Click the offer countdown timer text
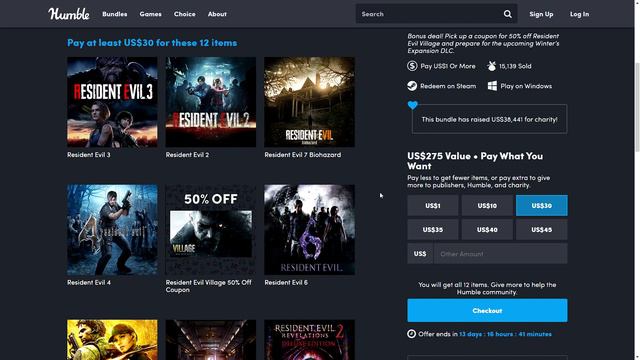The width and height of the screenshot is (640, 360). [x=505, y=334]
